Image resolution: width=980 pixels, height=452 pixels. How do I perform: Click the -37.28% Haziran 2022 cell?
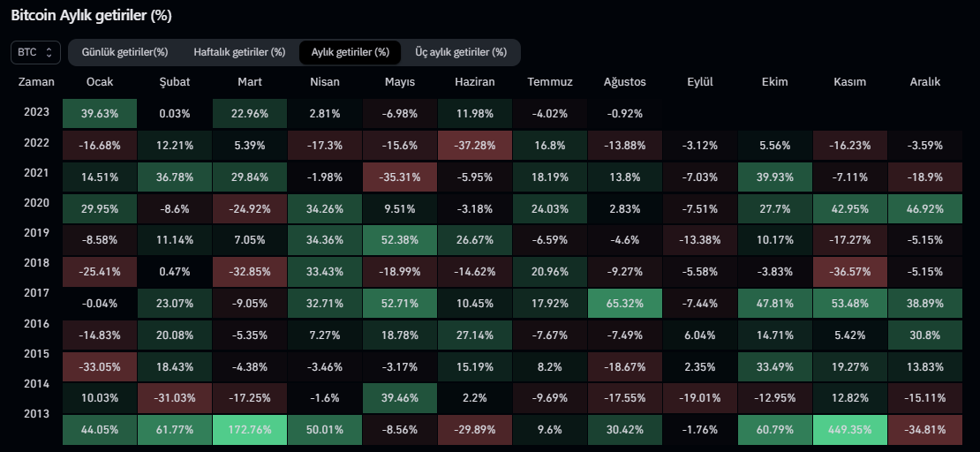click(474, 145)
